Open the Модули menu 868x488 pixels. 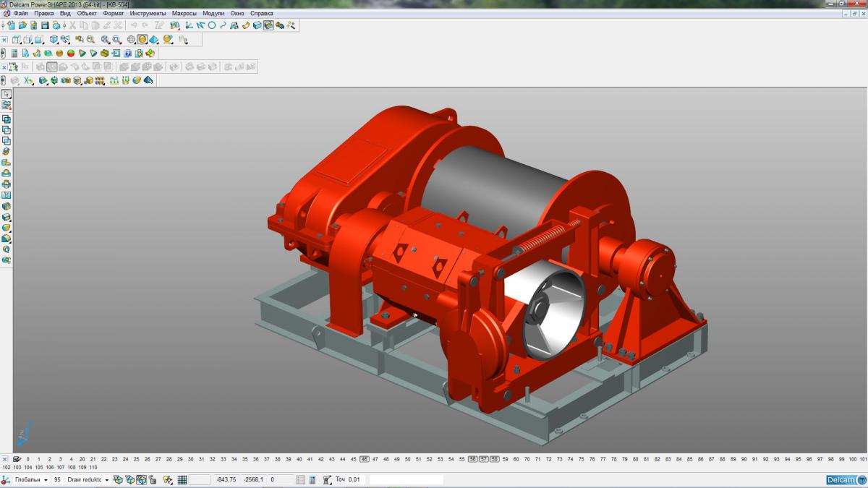tap(213, 13)
